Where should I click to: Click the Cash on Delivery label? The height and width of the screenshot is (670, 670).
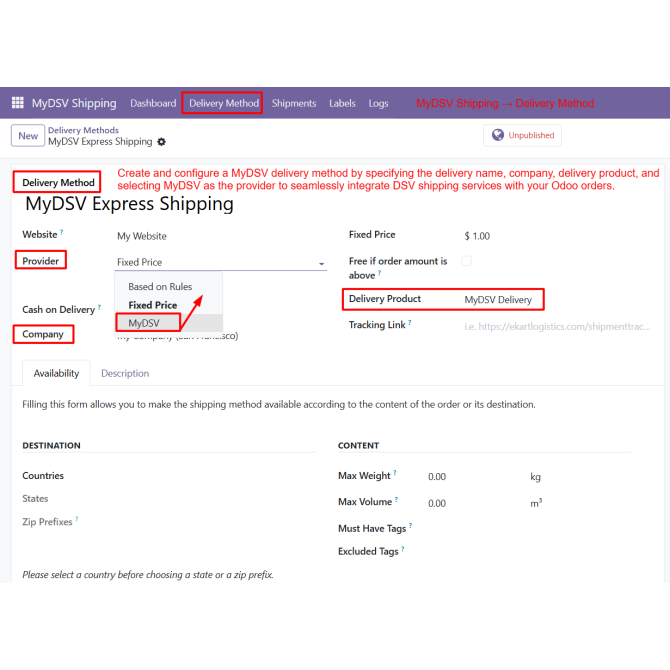click(x=59, y=309)
